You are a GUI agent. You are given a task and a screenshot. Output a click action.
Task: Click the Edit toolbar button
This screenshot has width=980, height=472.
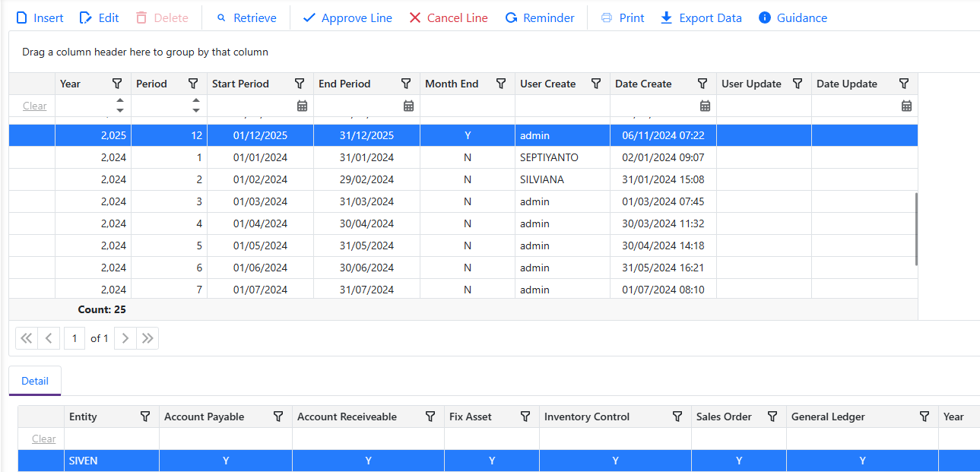coord(99,17)
